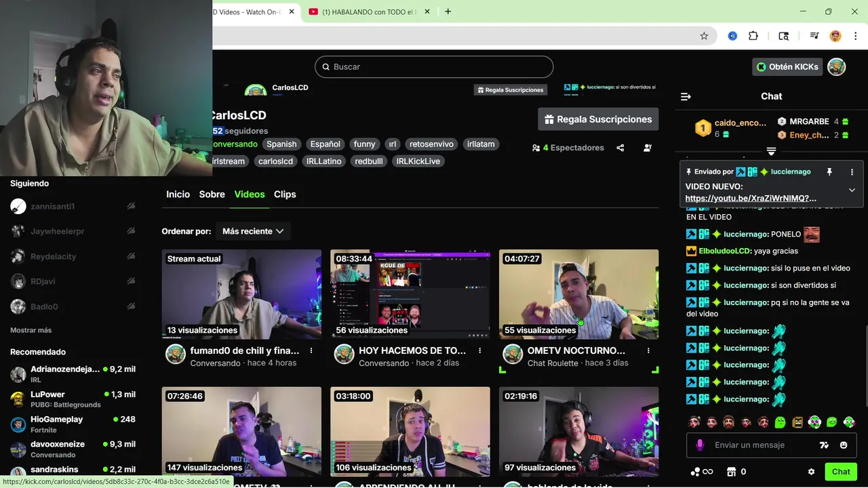Open the Chrome profile avatar

click(x=835, y=36)
